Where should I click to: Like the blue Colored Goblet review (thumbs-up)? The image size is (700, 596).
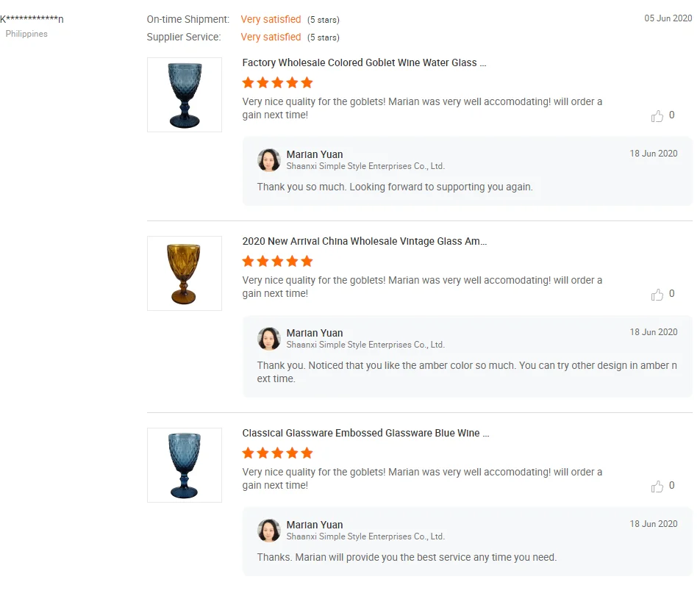coord(657,116)
